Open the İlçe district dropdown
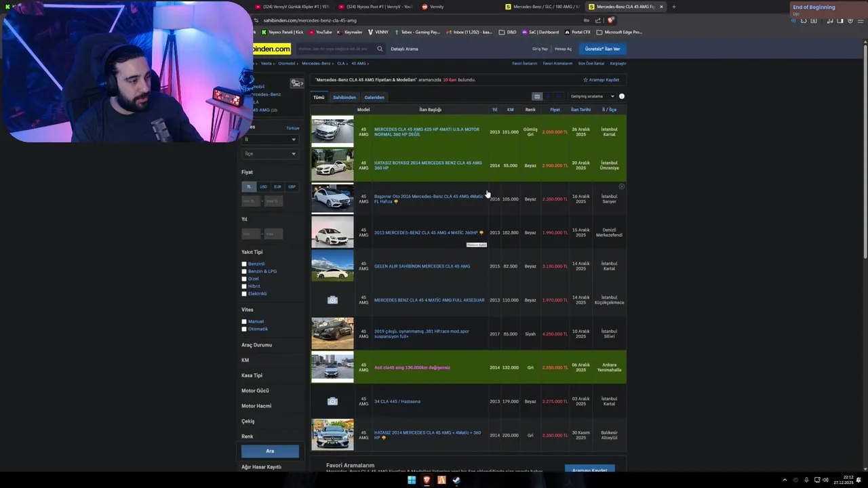868x488 pixels. coord(270,154)
